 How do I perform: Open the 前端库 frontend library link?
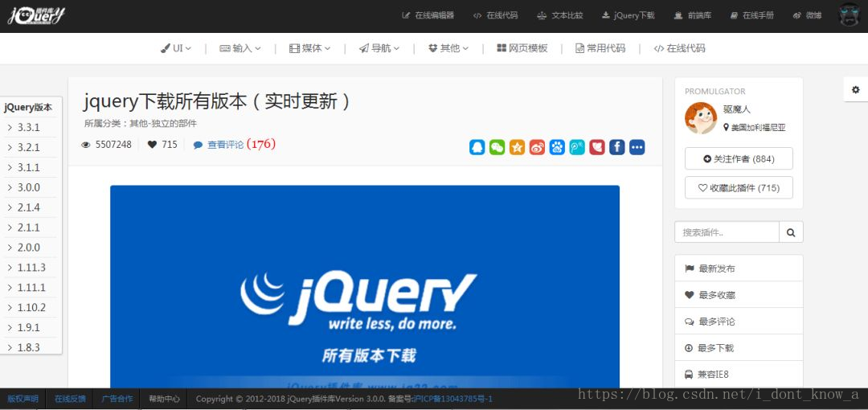coord(693,15)
